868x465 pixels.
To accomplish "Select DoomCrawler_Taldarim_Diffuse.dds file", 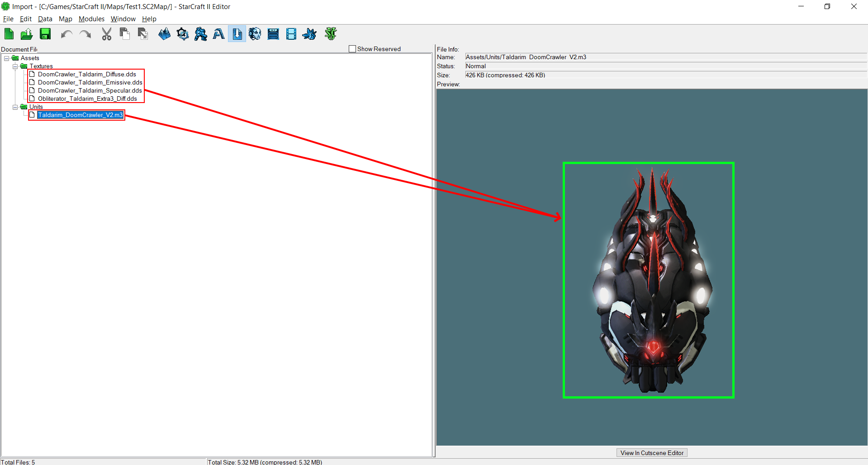I will click(x=87, y=75).
